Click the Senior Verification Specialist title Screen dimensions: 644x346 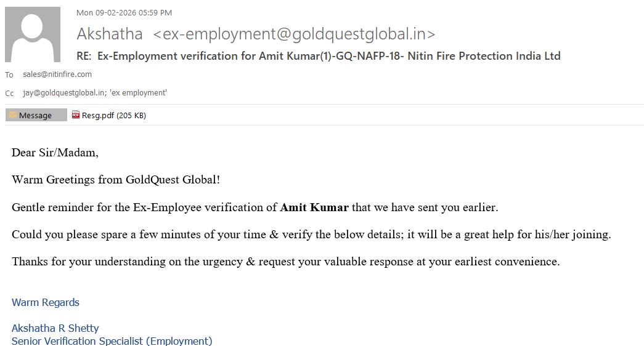112,341
